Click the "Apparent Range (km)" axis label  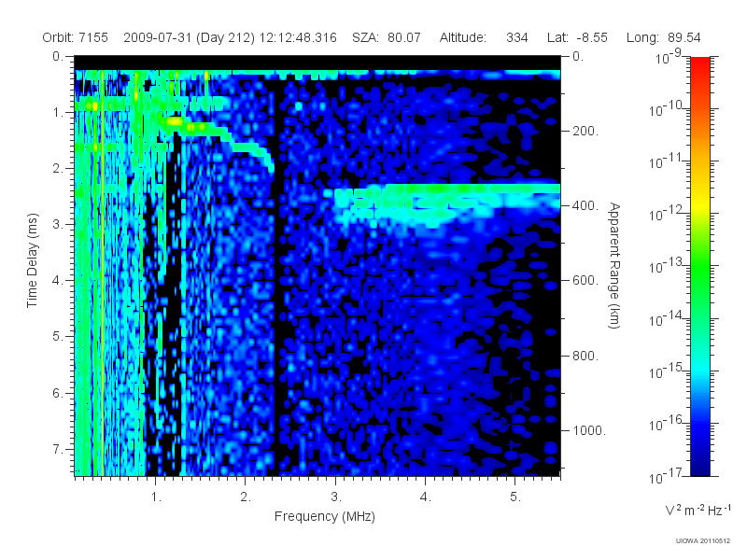pyautogui.click(x=614, y=265)
